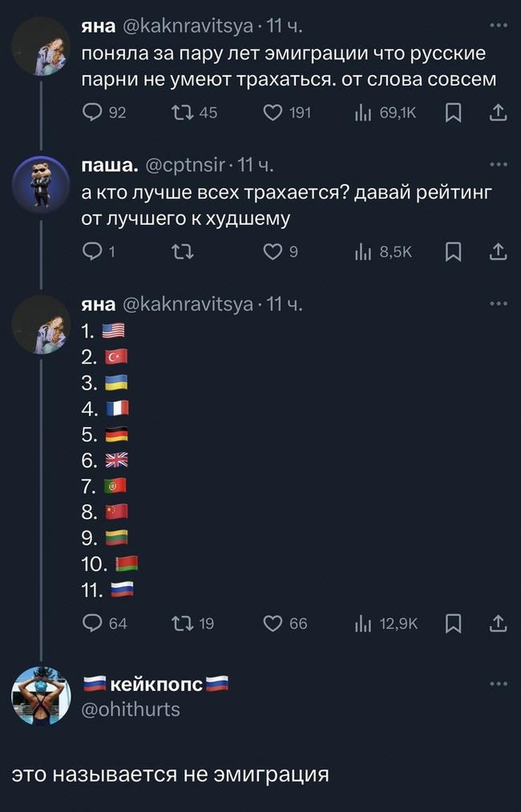Retweet first post showing 45 retweets

tap(182, 113)
